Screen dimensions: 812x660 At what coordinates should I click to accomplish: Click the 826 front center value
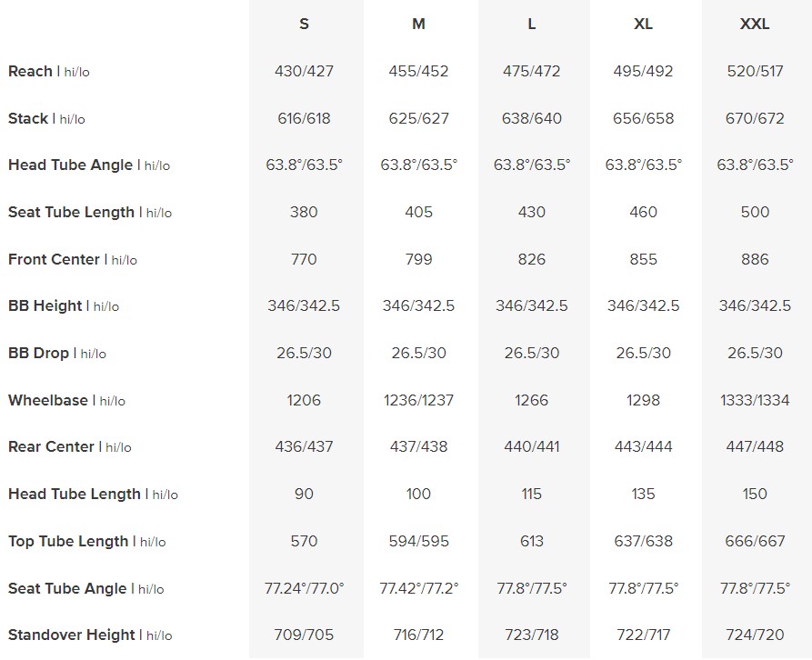[x=532, y=260]
